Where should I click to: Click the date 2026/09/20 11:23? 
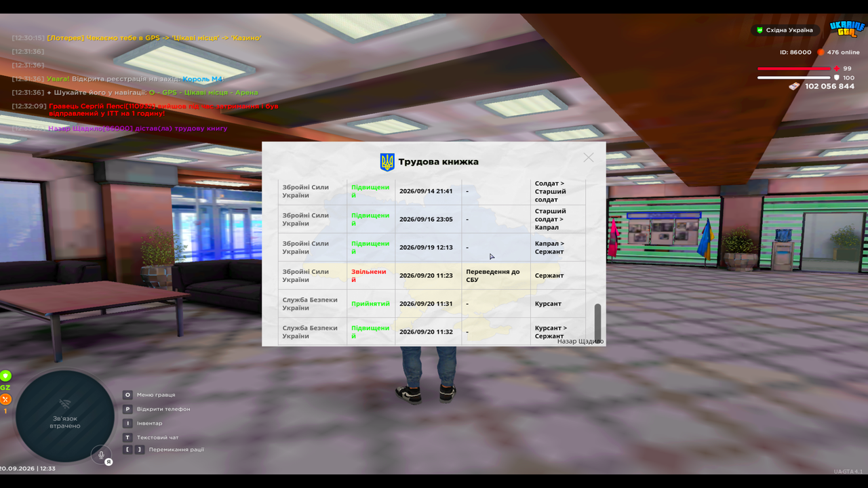426,276
